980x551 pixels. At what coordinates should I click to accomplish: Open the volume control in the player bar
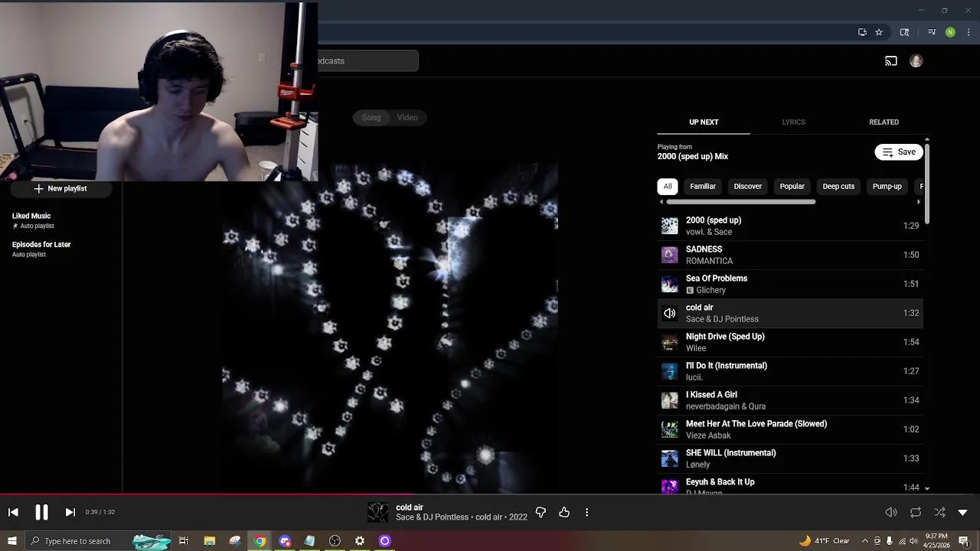click(x=891, y=512)
